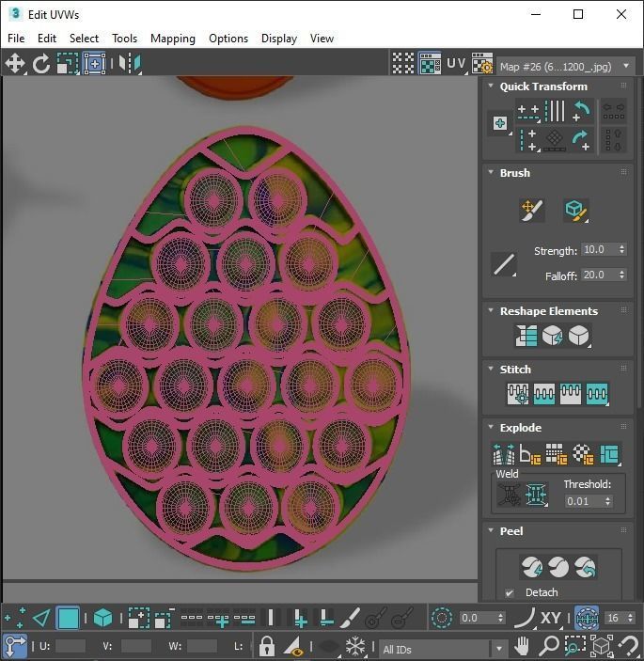The height and width of the screenshot is (661, 644).
Task: Select the Scale tool
Action: click(x=68, y=64)
